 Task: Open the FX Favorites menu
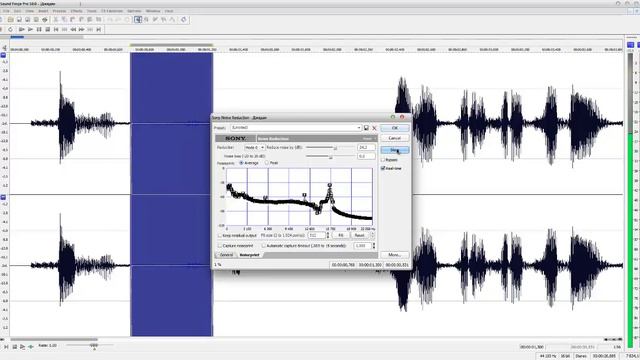112,11
